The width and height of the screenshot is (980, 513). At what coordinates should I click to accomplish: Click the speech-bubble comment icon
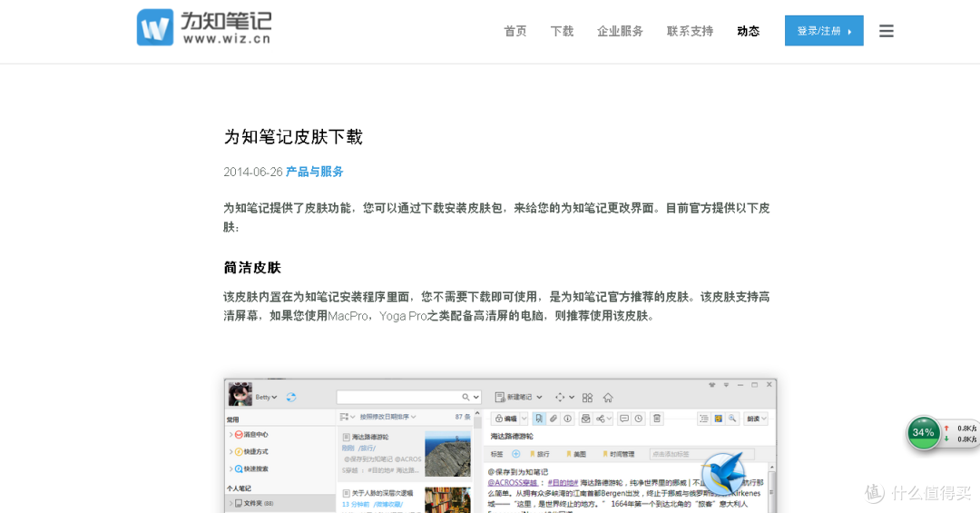(623, 419)
